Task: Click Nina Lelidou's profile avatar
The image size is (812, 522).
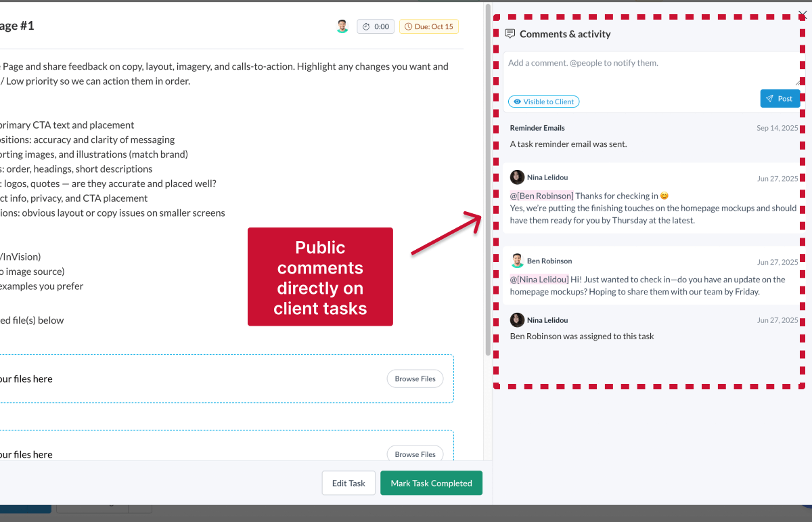Action: coord(517,177)
